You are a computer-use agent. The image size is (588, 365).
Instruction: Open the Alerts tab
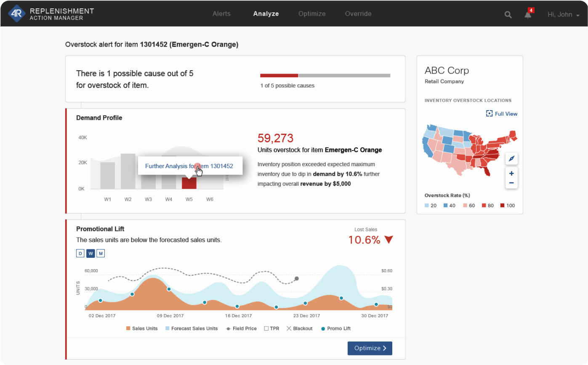pyautogui.click(x=221, y=14)
